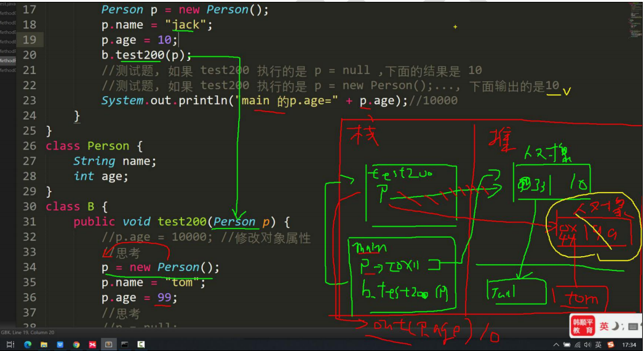Click "class B {" on line 30
Viewport: 644px width, 351px height.
point(76,206)
